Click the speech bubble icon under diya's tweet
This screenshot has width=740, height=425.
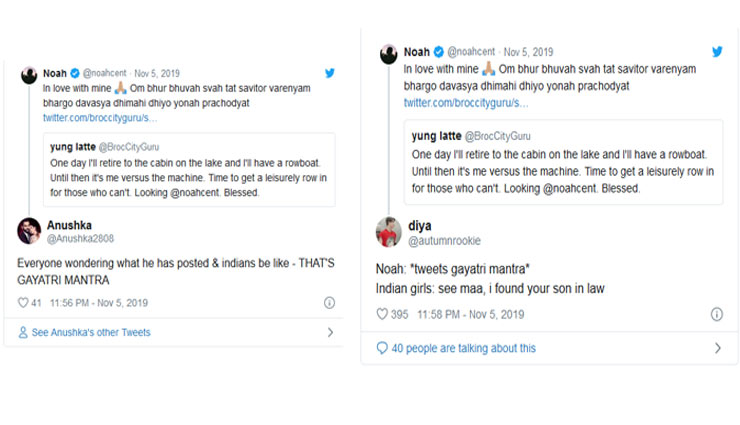pos(382,348)
